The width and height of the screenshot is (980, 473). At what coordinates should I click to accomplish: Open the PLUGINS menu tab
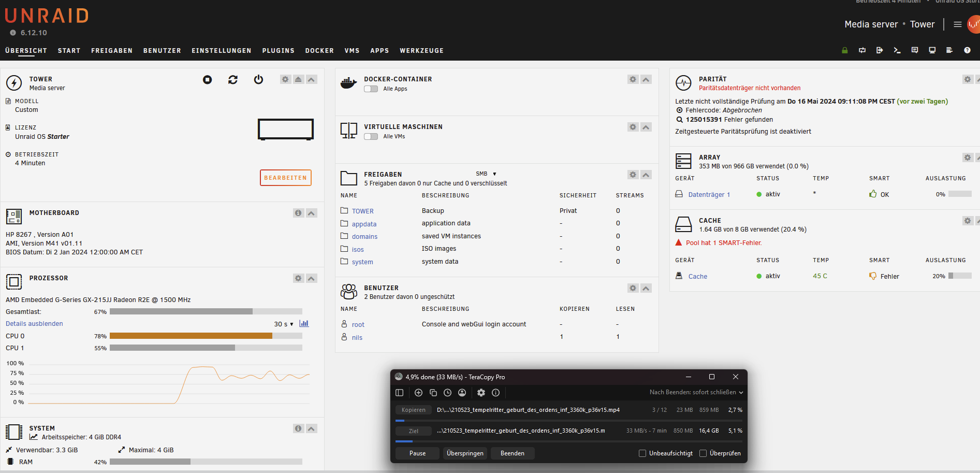[x=279, y=51]
